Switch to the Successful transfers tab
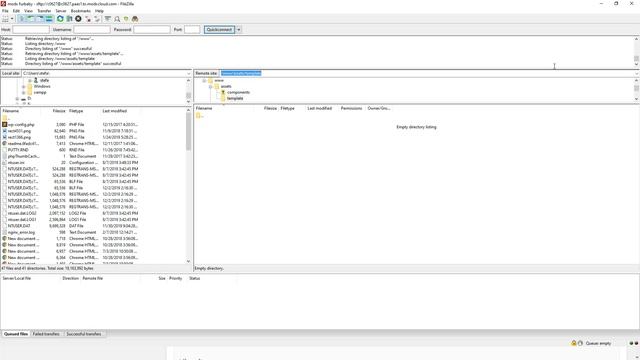The height and width of the screenshot is (360, 640). pos(84,334)
